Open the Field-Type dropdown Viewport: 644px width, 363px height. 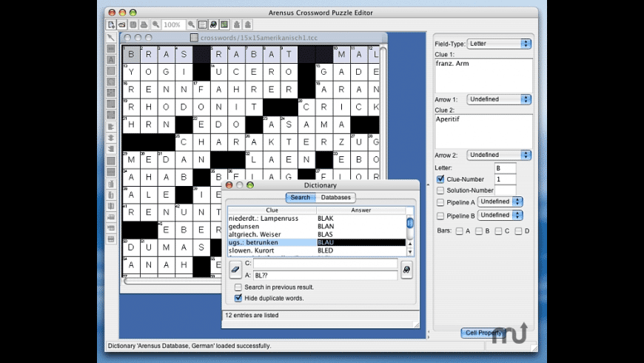click(x=499, y=44)
